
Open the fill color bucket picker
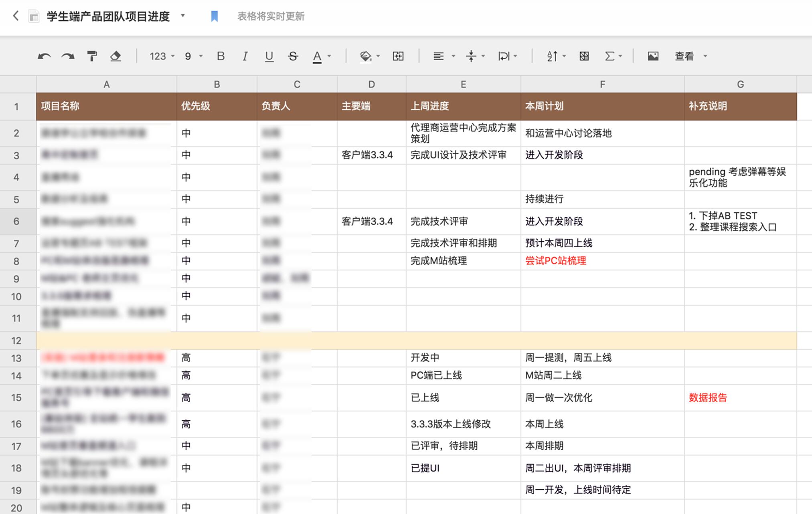366,56
